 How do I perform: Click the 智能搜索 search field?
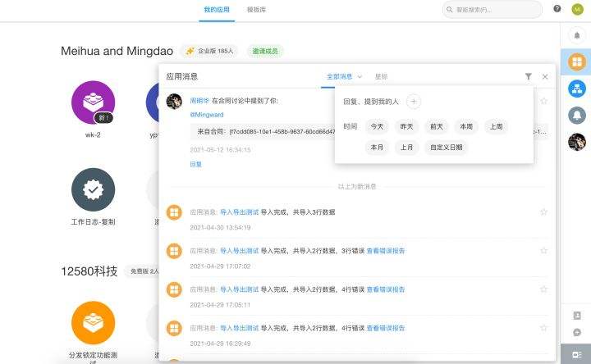[x=492, y=9]
